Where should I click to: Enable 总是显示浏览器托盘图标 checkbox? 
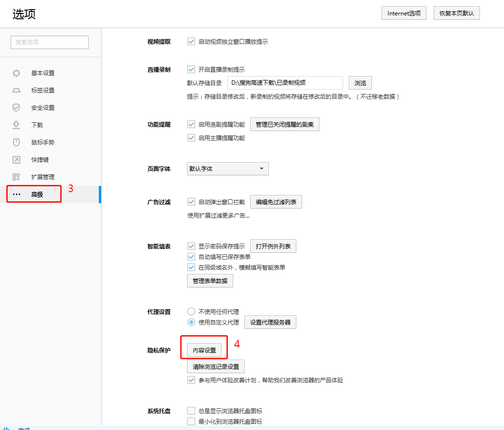click(191, 411)
